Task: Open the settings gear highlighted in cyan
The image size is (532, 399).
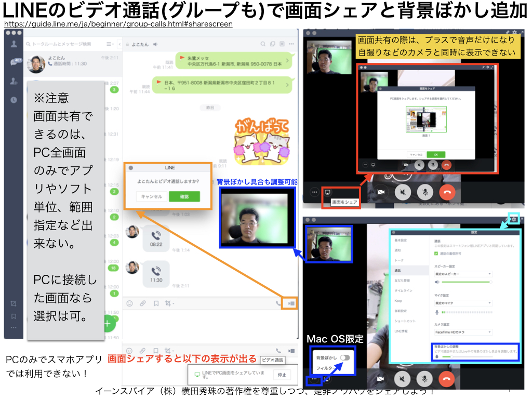Action: (513, 220)
